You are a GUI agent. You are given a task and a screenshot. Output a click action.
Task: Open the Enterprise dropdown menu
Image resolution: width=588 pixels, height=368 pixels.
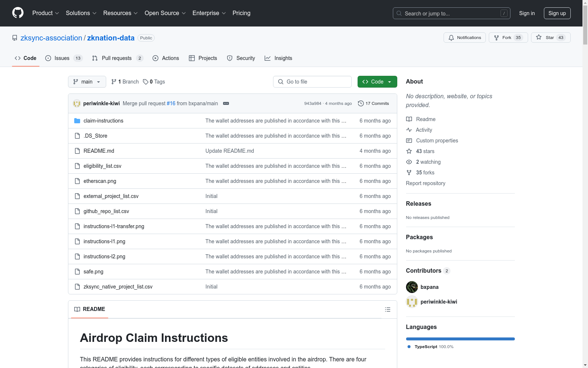pos(209,13)
